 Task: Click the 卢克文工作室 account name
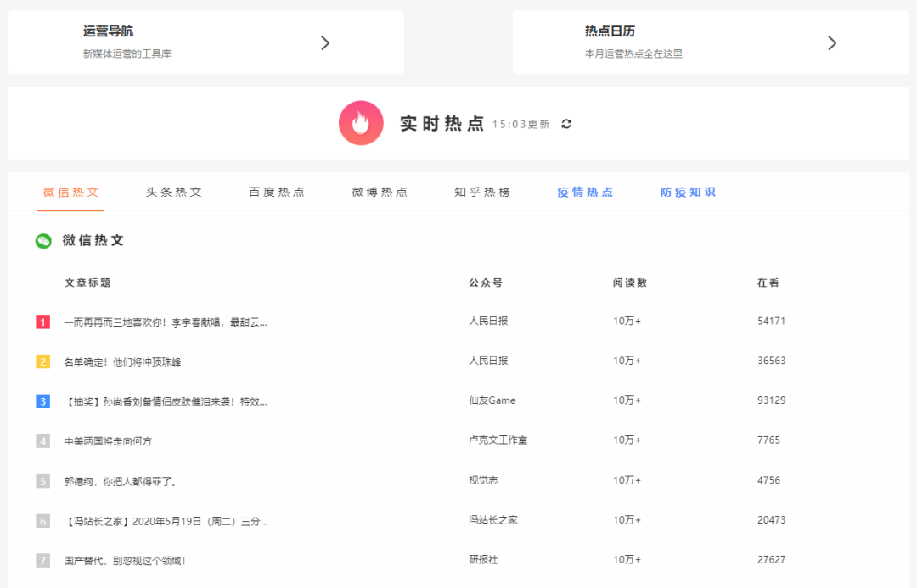point(498,440)
